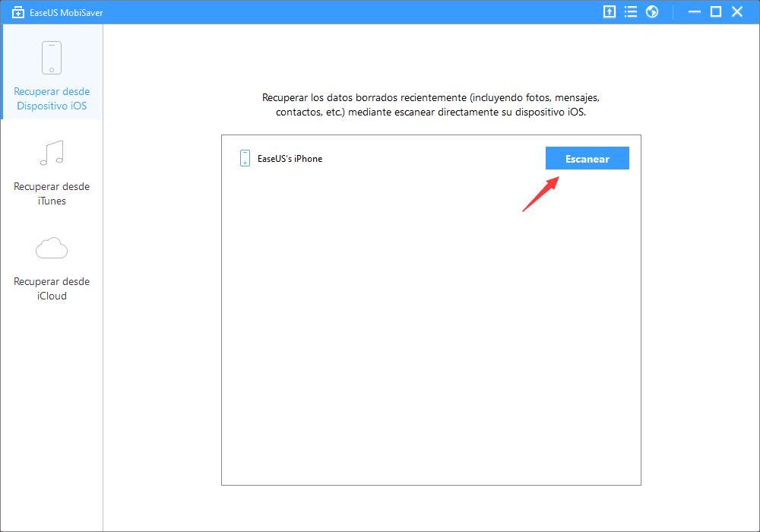Maximize the MobiSaver window
Screen dimensions: 760x532
point(715,11)
